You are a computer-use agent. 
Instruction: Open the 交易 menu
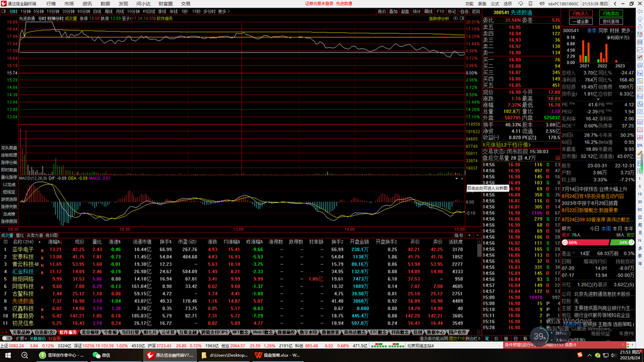[186, 4]
